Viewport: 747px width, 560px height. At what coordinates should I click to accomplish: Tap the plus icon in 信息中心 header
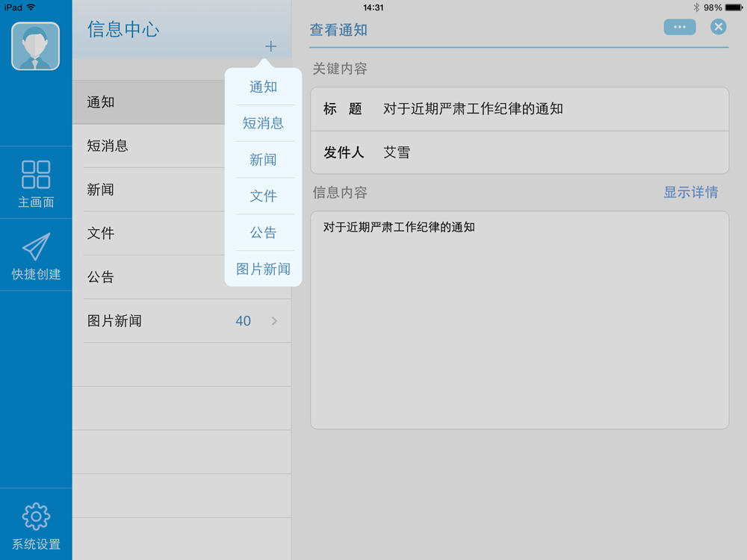click(x=270, y=46)
